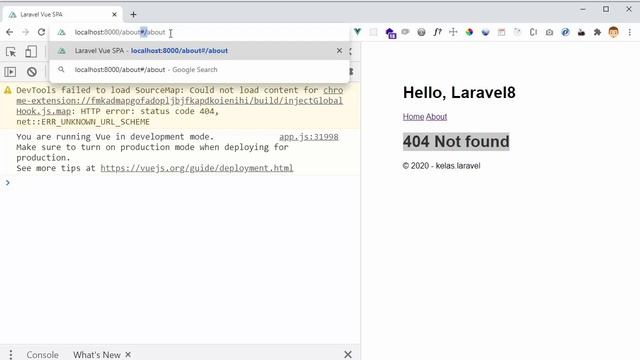Clear the console with the ban icon
640x360 pixels.
tap(31, 72)
